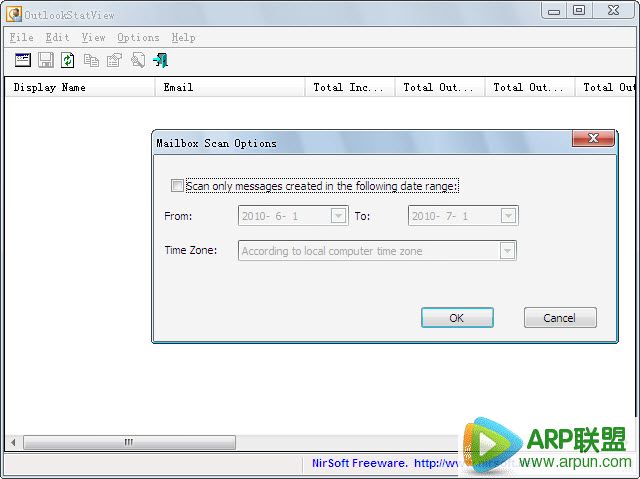Sort by Display Name column header
The width and height of the screenshot is (640, 479).
pyautogui.click(x=80, y=87)
